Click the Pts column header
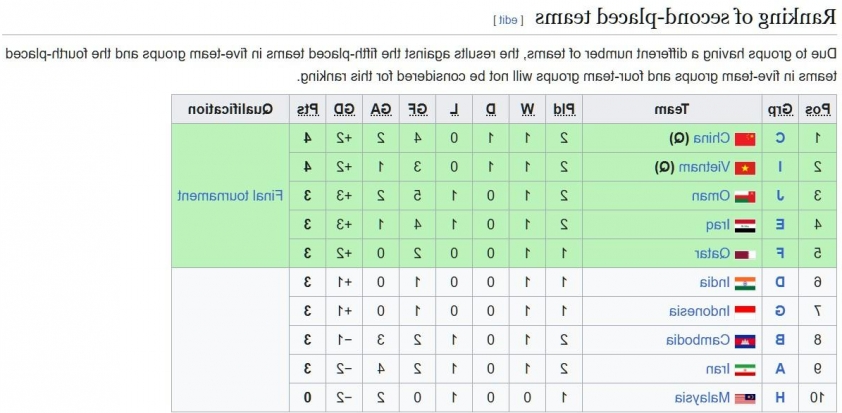This screenshot has height=413, width=842. [308, 109]
